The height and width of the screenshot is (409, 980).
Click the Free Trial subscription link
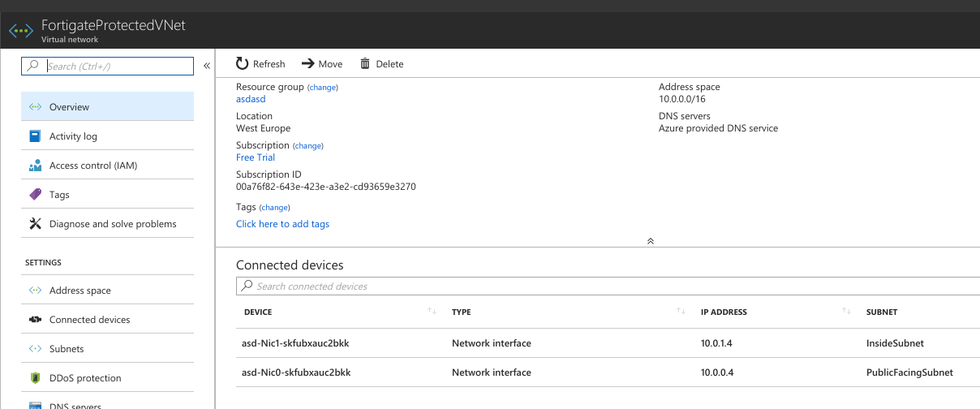tap(256, 157)
